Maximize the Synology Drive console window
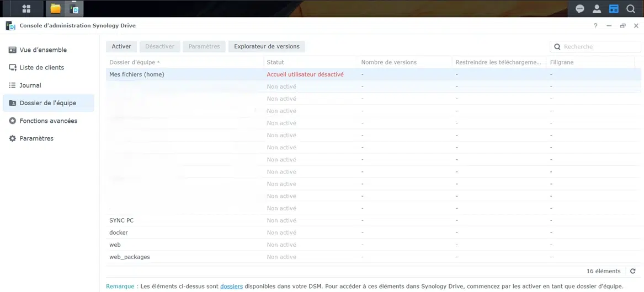The image size is (644, 292). pos(622,25)
